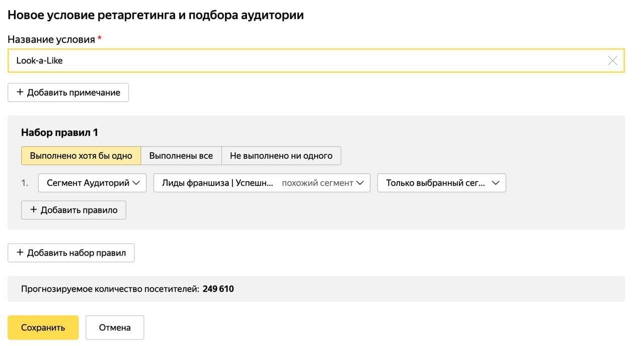Image resolution: width=644 pixels, height=346 pixels.
Task: Click the Набор правил 1 heading
Action: point(59,132)
